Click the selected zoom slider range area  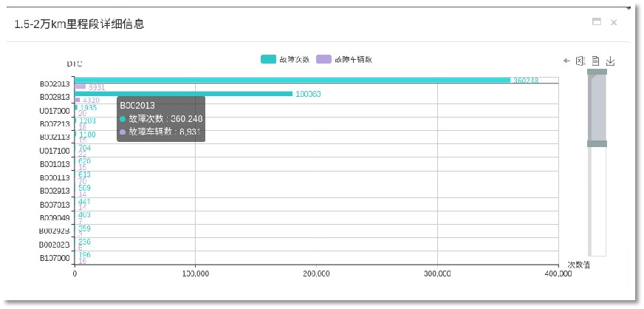pyautogui.click(x=597, y=107)
